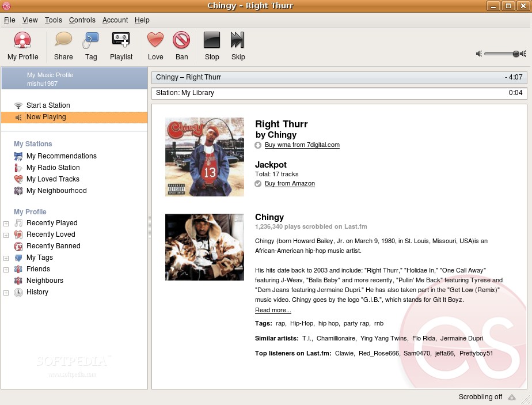This screenshot has width=532, height=405.
Task: Click the scrobbling status warning icon
Action: [x=512, y=397]
